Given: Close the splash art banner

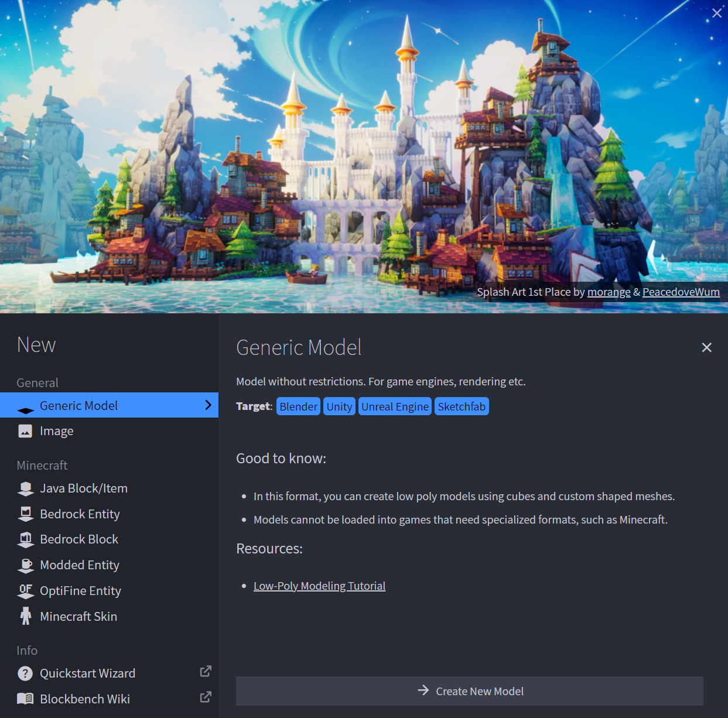Looking at the screenshot, I should (717, 13).
